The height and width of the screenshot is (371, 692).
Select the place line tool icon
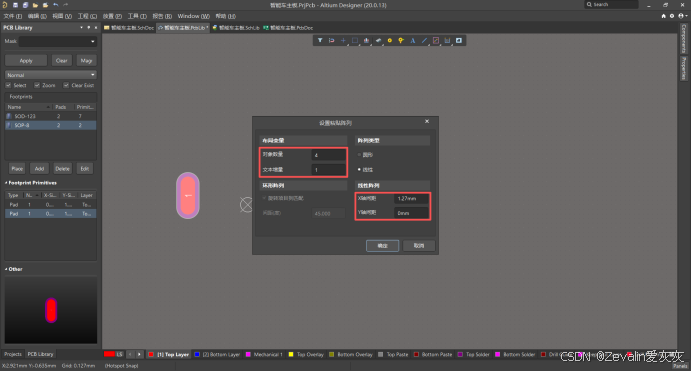coord(424,41)
